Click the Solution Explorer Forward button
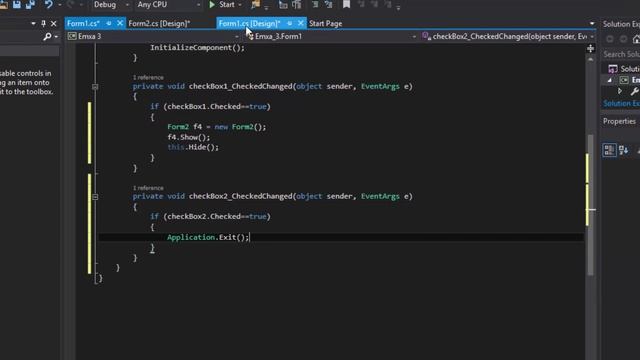This screenshot has height=360, width=640. 623,39
